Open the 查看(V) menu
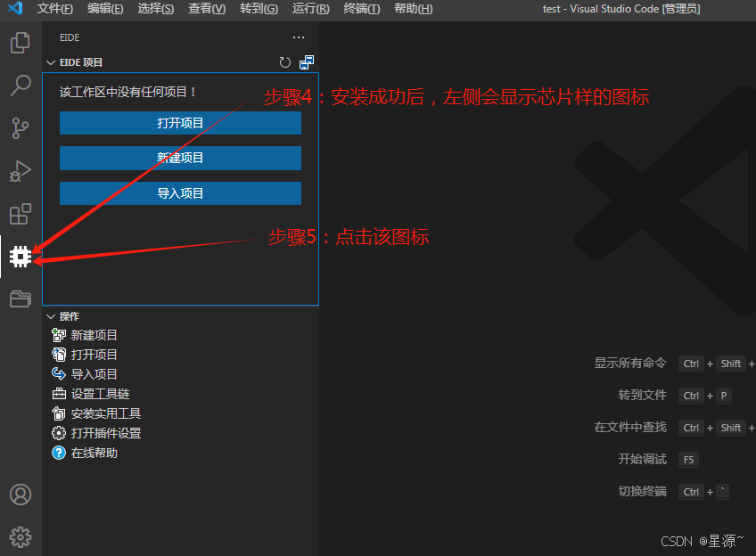Screen dimensions: 756x556 click(x=206, y=9)
